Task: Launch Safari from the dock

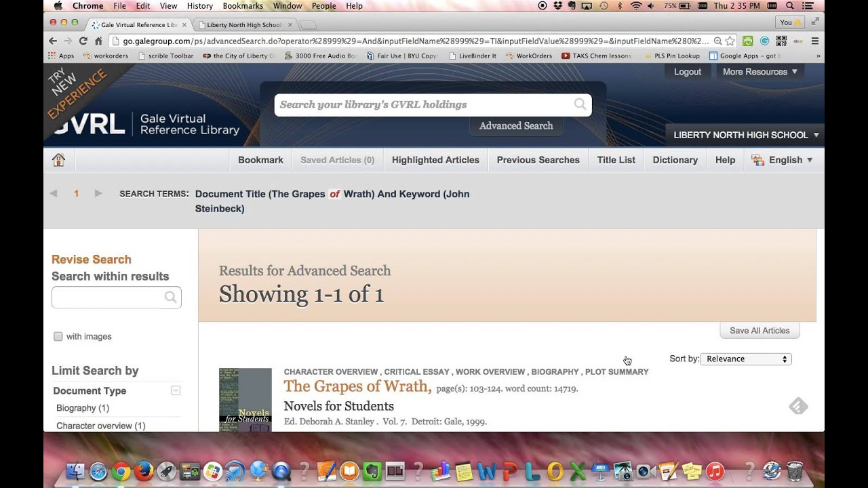Action: pos(98,470)
